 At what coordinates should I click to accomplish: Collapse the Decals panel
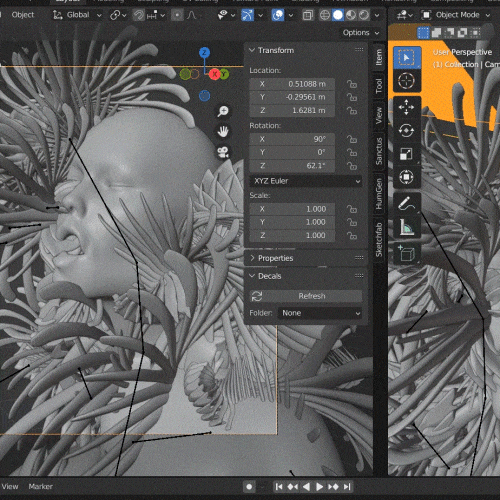252,276
